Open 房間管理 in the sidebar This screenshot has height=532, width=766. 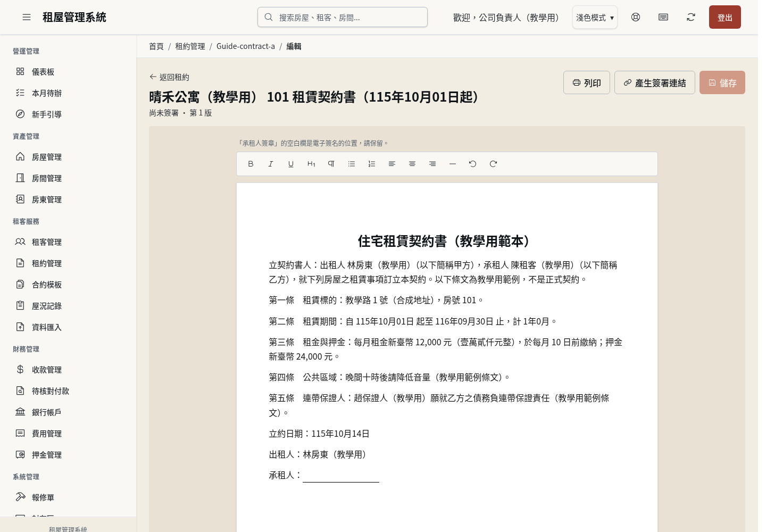68,178
